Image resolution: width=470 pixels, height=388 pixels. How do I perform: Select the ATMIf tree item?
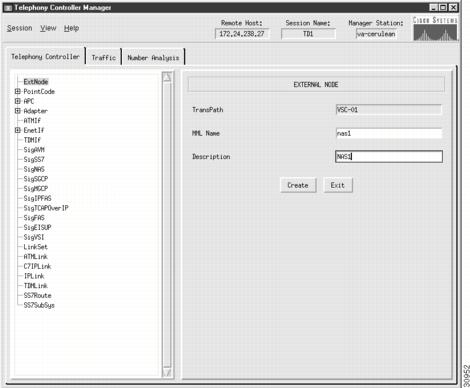(x=32, y=120)
